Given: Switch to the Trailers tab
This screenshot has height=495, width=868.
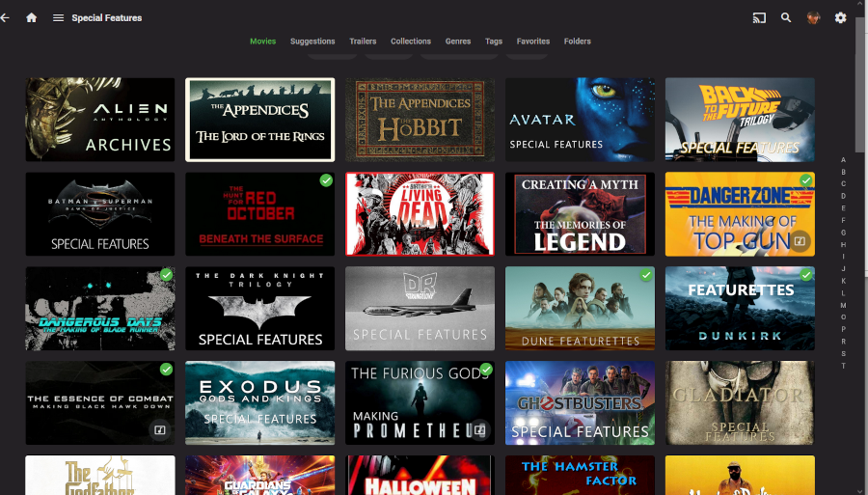Looking at the screenshot, I should click(x=363, y=41).
